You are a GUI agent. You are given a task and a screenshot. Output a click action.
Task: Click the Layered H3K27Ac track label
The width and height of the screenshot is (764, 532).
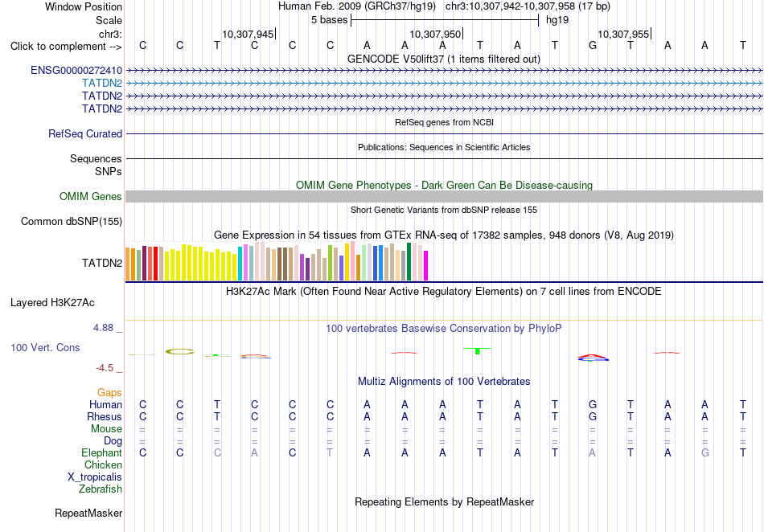click(52, 303)
